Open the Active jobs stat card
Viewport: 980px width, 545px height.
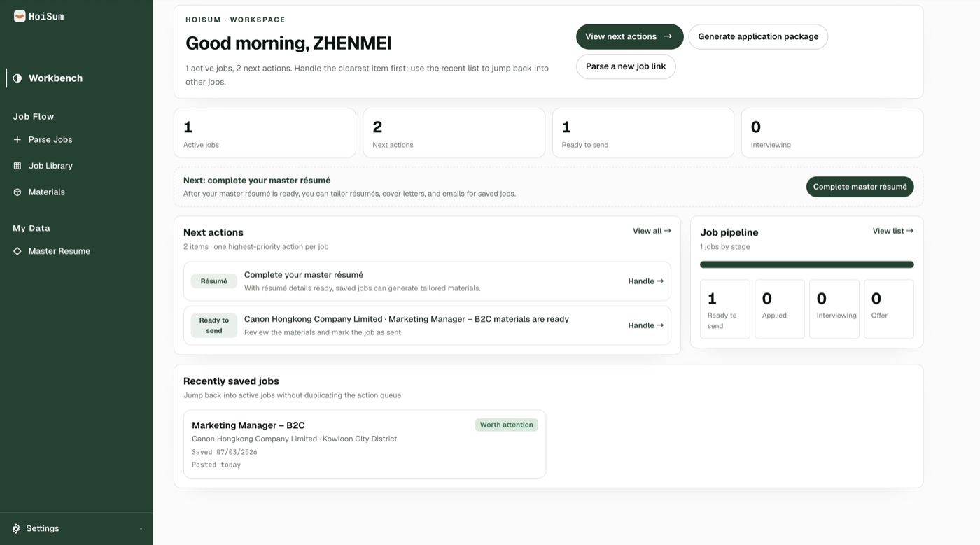265,133
